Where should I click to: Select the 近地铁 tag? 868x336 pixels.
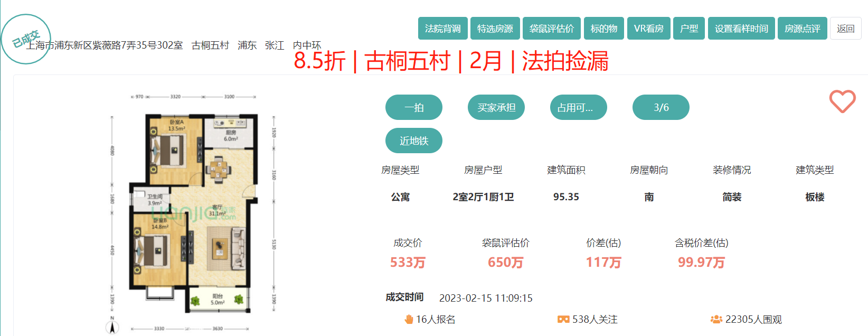pos(413,141)
